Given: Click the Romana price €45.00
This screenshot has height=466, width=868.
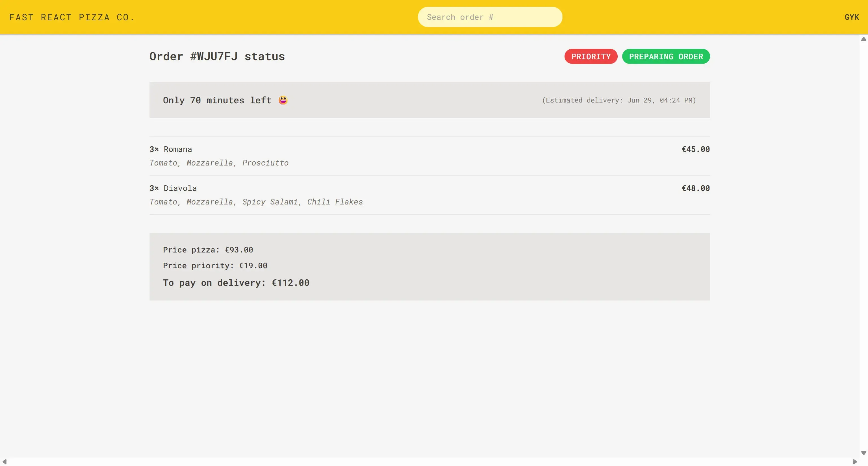Looking at the screenshot, I should click(x=696, y=149).
